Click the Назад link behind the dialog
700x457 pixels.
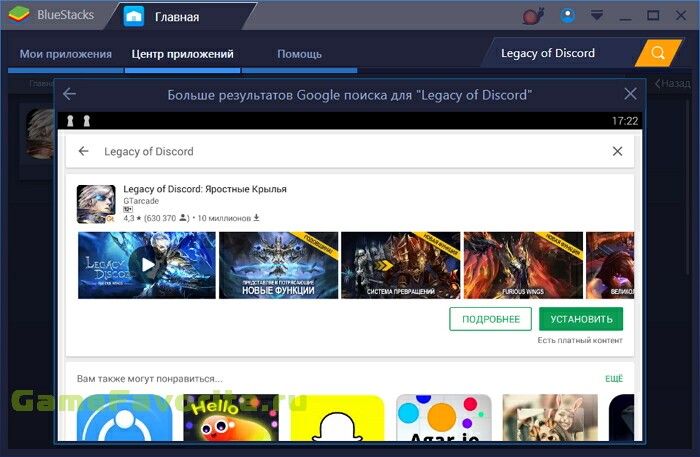[672, 83]
